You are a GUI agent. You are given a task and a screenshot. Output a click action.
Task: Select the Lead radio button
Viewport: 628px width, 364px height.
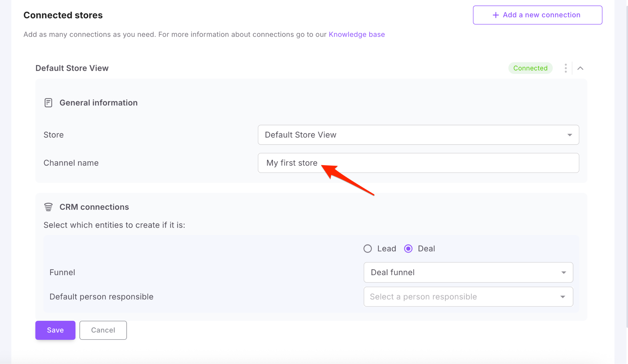click(x=368, y=248)
